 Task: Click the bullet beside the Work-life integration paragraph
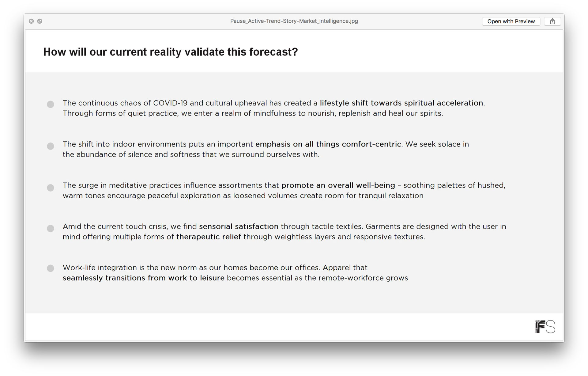click(x=51, y=268)
